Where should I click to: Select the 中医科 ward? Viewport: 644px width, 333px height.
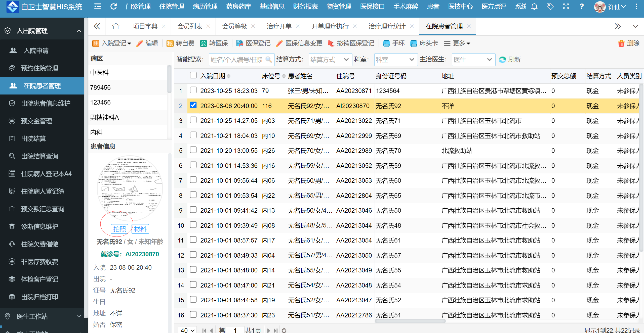coord(128,73)
